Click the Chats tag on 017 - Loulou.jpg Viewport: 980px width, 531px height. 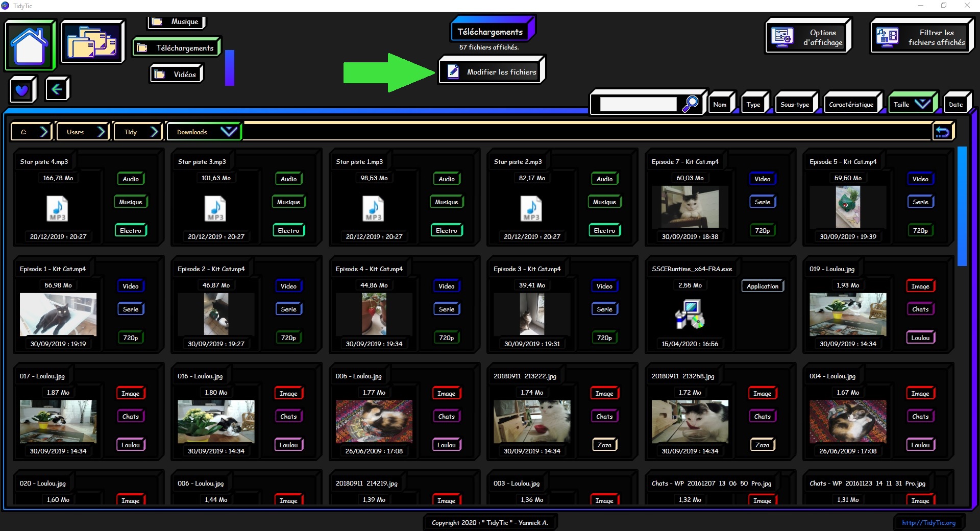131,416
